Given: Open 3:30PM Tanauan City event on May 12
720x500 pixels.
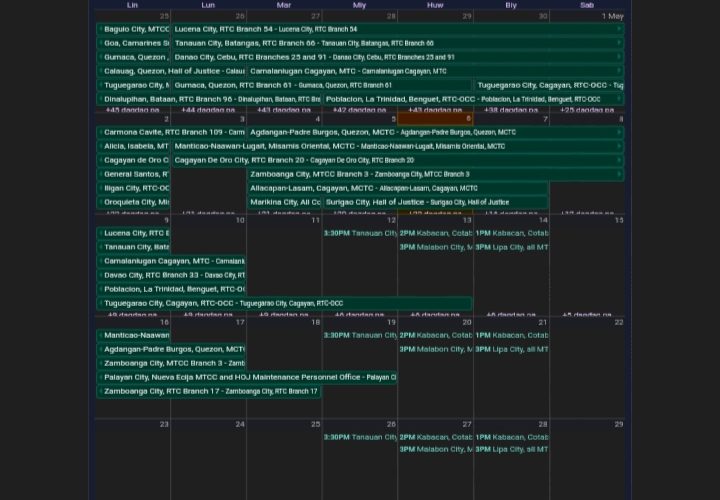Looking at the screenshot, I should click(359, 233).
